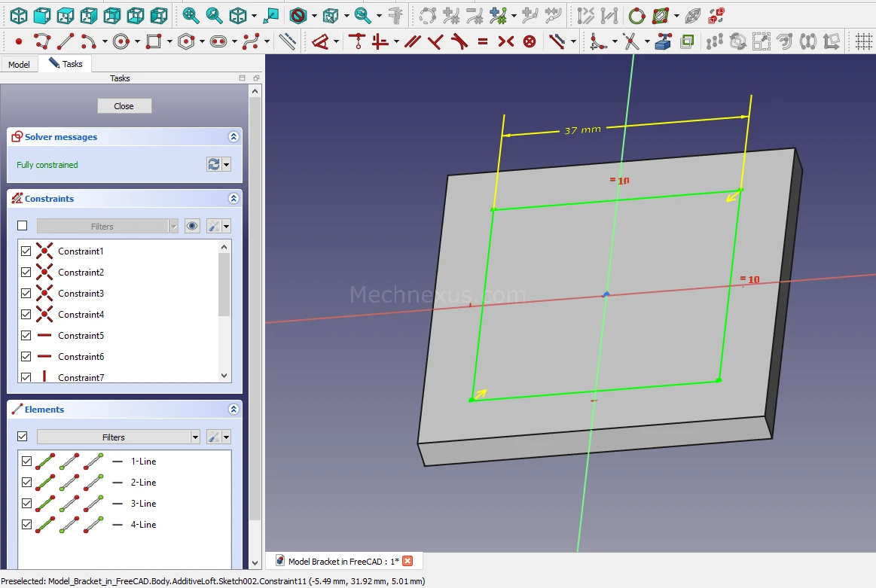Switch to the Model tab

[x=19, y=65]
